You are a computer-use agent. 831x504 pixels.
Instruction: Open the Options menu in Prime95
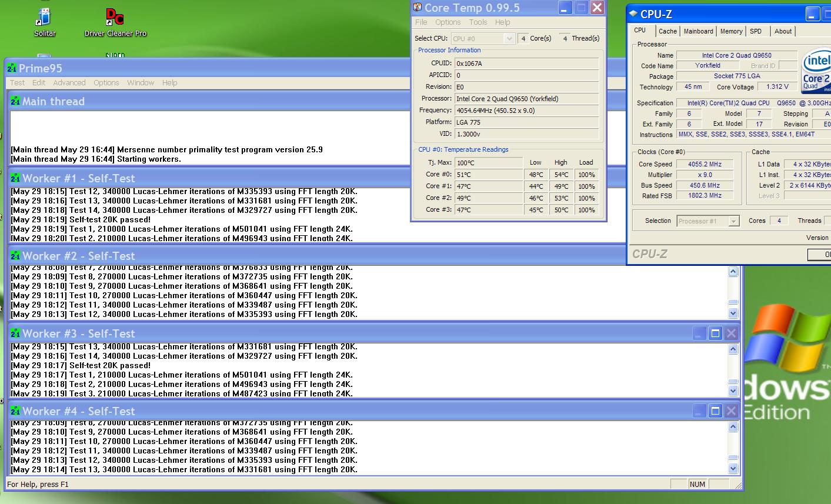(x=106, y=83)
